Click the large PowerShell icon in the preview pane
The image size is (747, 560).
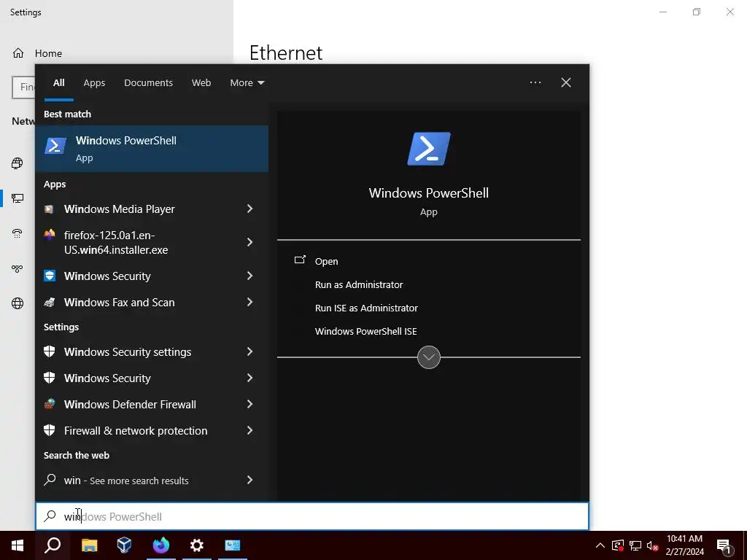429,149
